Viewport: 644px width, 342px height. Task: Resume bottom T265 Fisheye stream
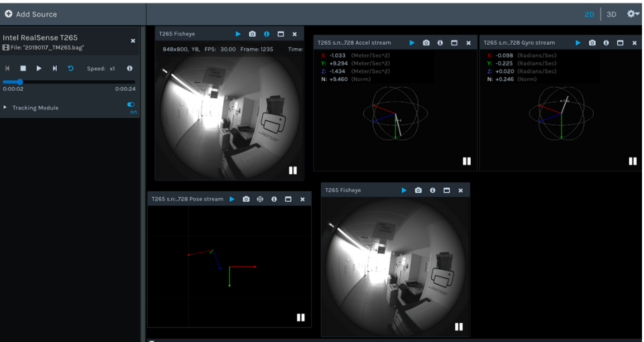pos(404,190)
